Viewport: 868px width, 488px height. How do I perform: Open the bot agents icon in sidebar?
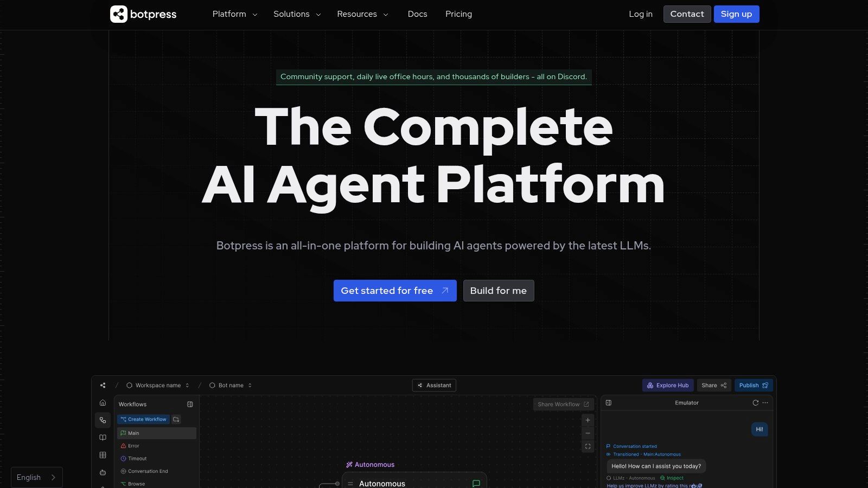coord(103,472)
